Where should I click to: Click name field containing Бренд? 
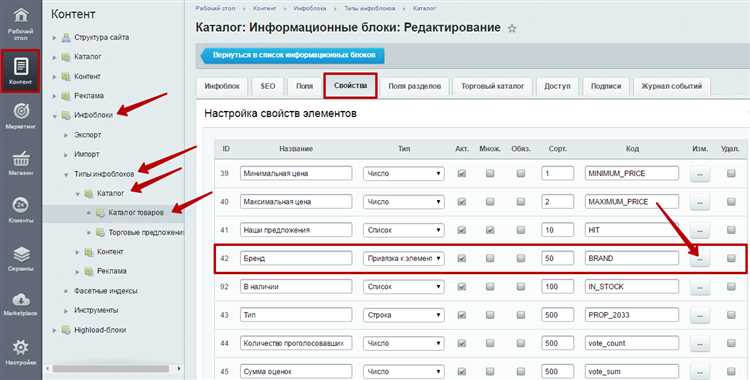coord(296,258)
